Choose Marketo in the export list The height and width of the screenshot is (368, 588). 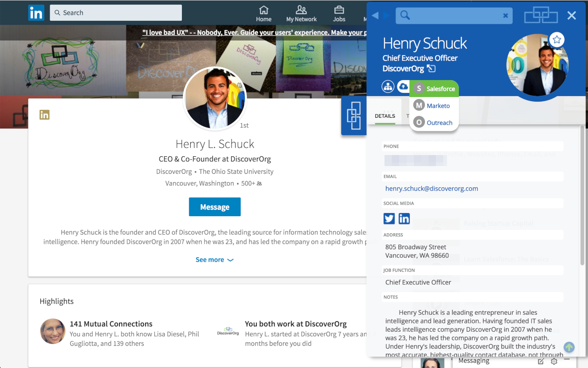pyautogui.click(x=434, y=106)
